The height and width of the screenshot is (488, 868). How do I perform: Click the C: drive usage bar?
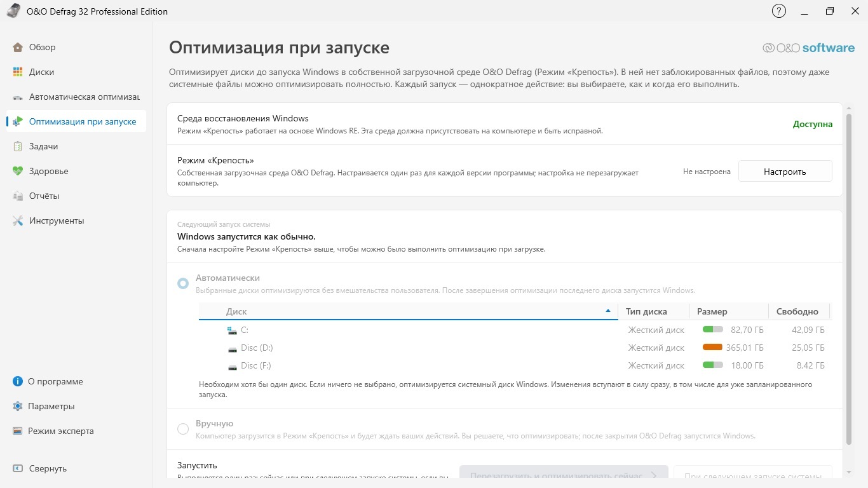[x=712, y=330]
